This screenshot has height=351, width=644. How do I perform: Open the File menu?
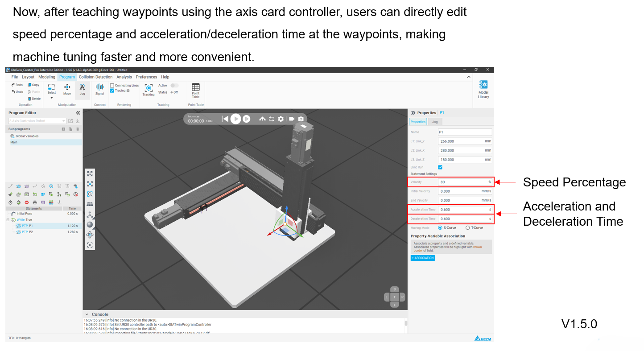click(15, 77)
